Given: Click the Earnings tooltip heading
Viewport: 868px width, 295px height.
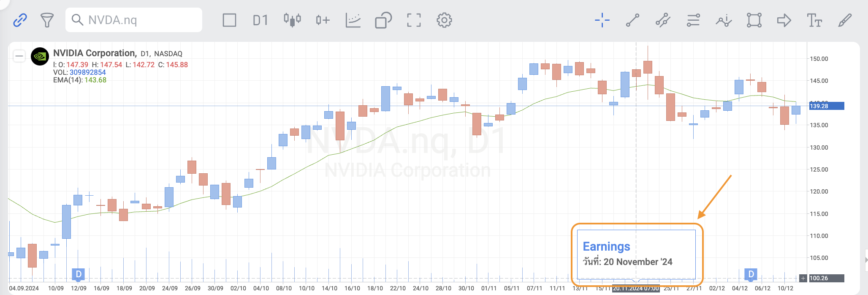Looking at the screenshot, I should 606,246.
